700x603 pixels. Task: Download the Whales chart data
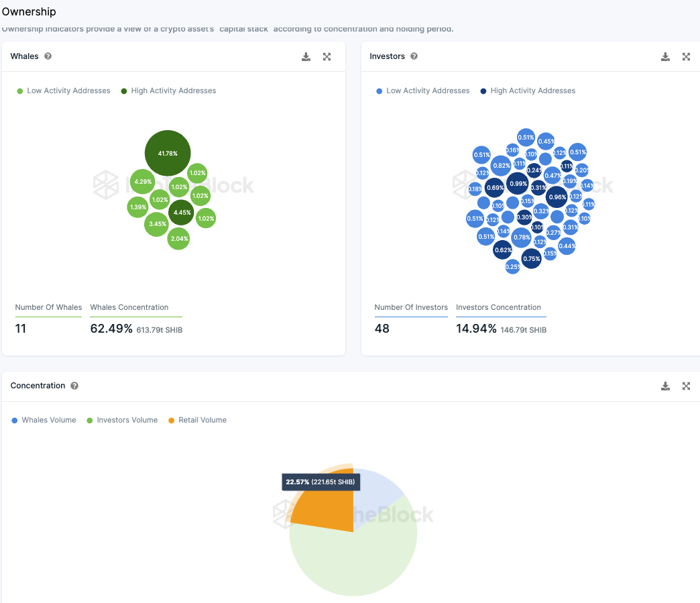(306, 57)
